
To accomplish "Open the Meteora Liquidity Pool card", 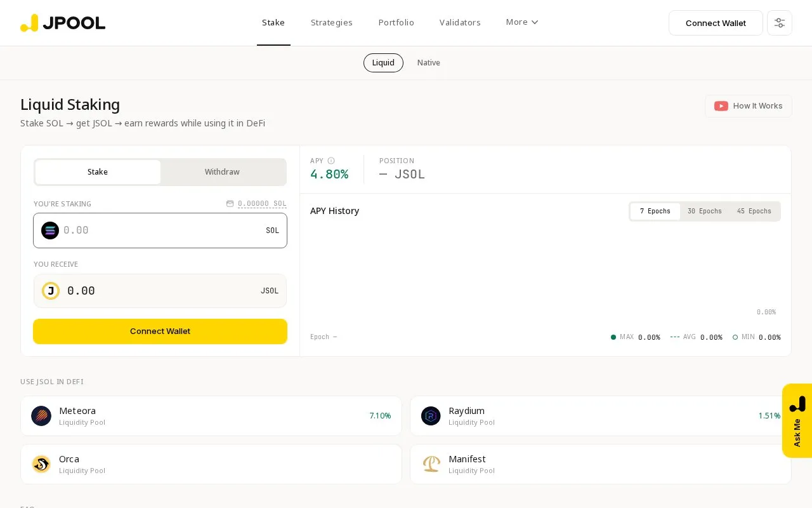I will point(211,416).
